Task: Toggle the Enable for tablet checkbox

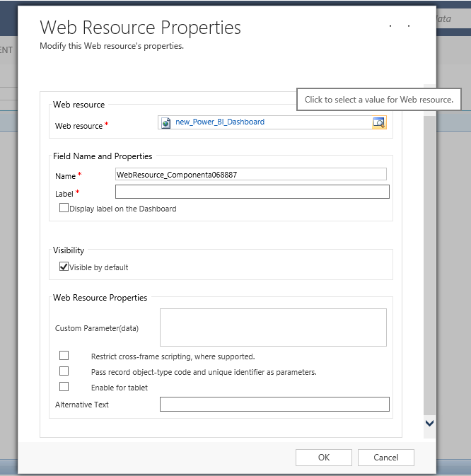Action: click(x=64, y=387)
